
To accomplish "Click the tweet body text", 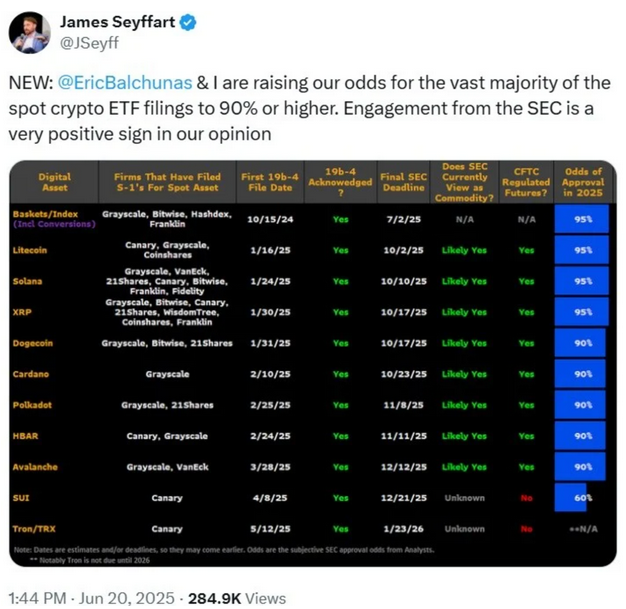I will click(310, 108).
